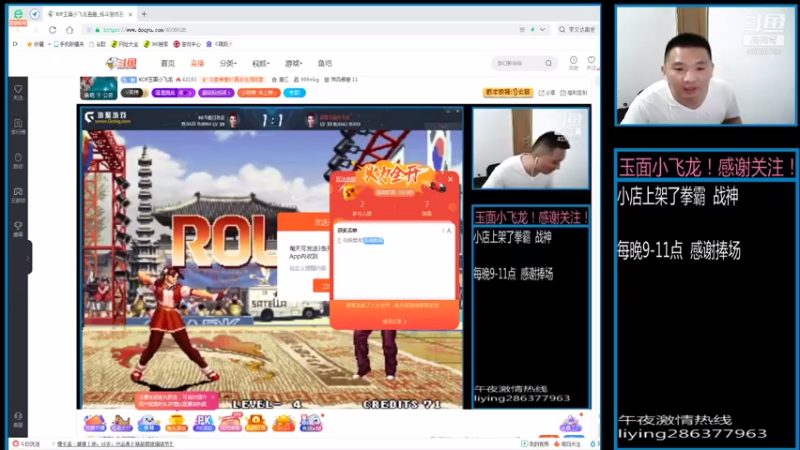Click the orange button in the send dialog

pyautogui.click(x=321, y=286)
